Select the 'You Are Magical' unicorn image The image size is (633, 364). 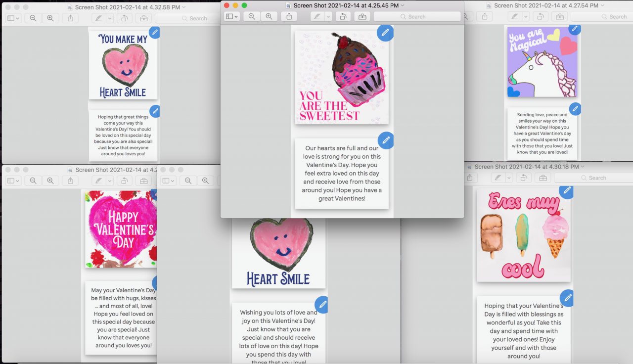click(542, 62)
